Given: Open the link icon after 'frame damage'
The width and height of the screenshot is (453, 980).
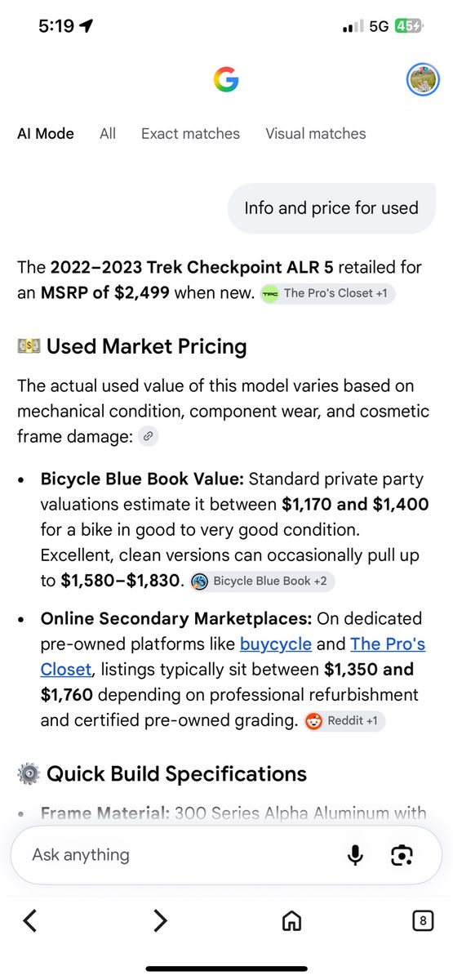Looking at the screenshot, I should pos(148,436).
